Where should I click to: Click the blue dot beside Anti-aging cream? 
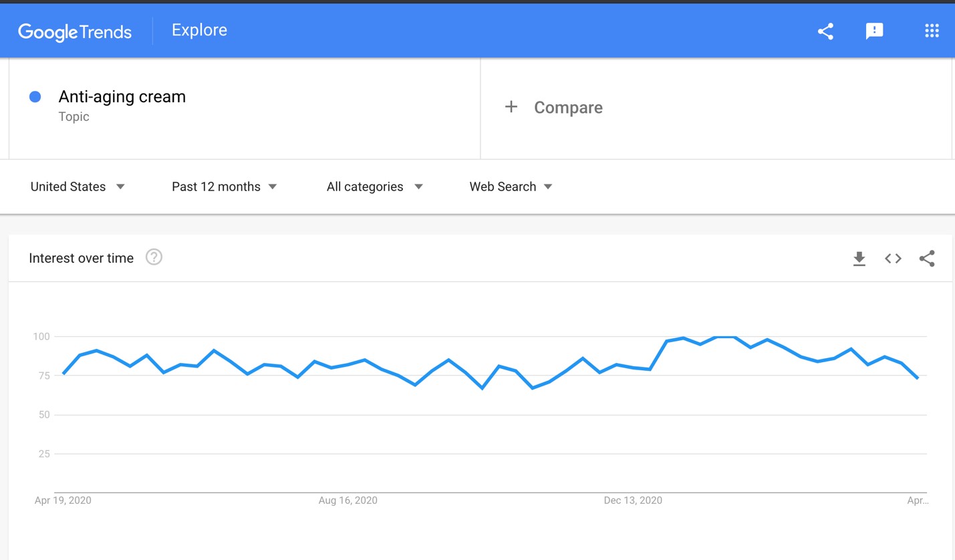click(35, 97)
